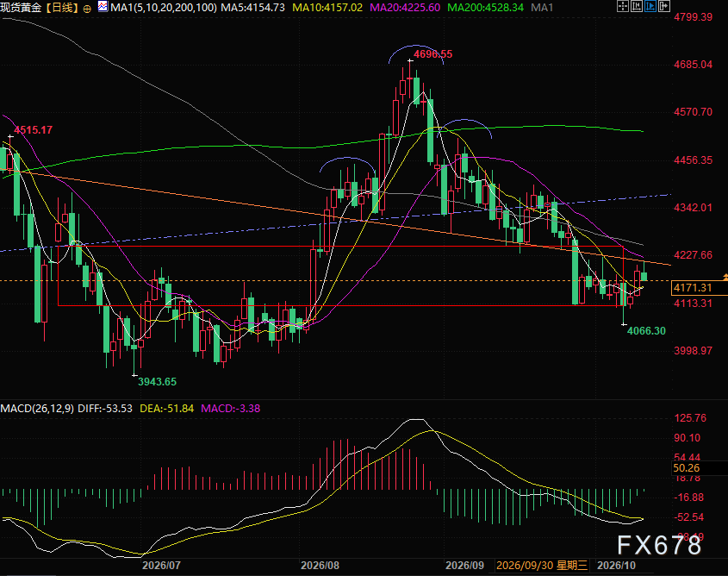Select the 2026/09 date marker

point(464,566)
